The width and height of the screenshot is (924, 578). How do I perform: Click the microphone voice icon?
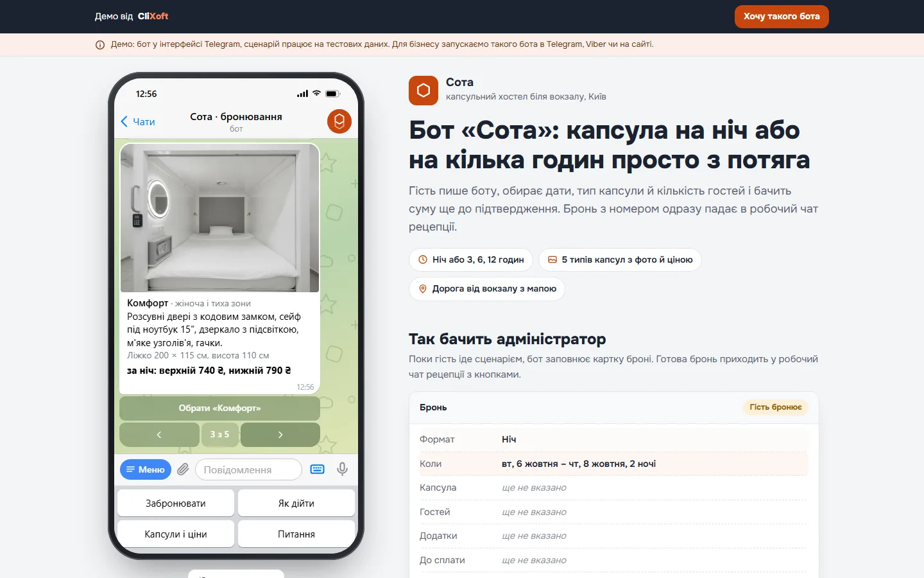[x=343, y=469]
